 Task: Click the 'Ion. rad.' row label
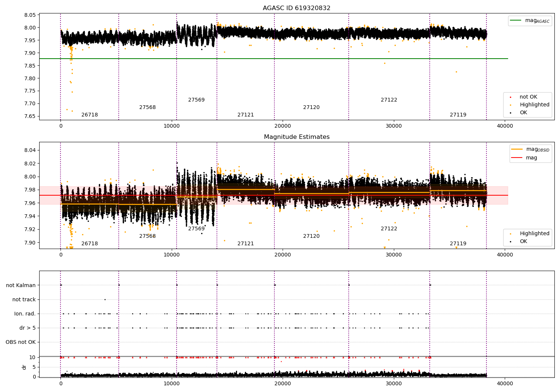click(x=25, y=314)
